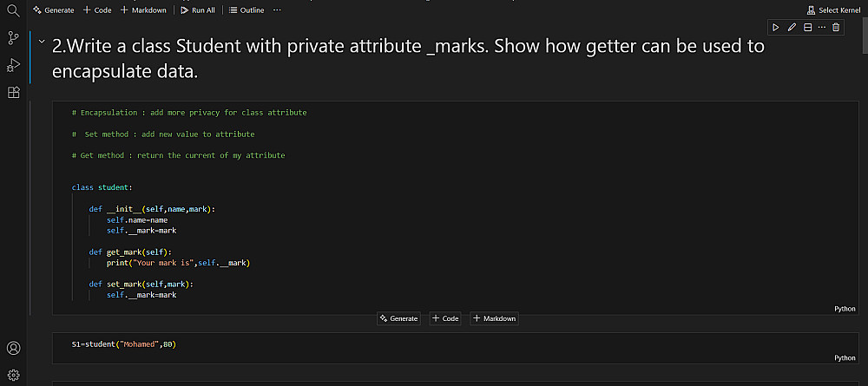Open the Extensions view
The image size is (868, 386).
pos(13,93)
